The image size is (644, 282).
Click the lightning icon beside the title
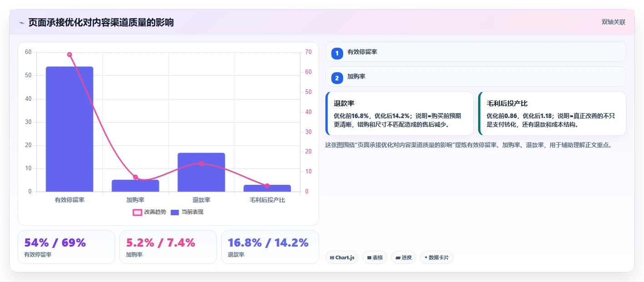point(21,23)
